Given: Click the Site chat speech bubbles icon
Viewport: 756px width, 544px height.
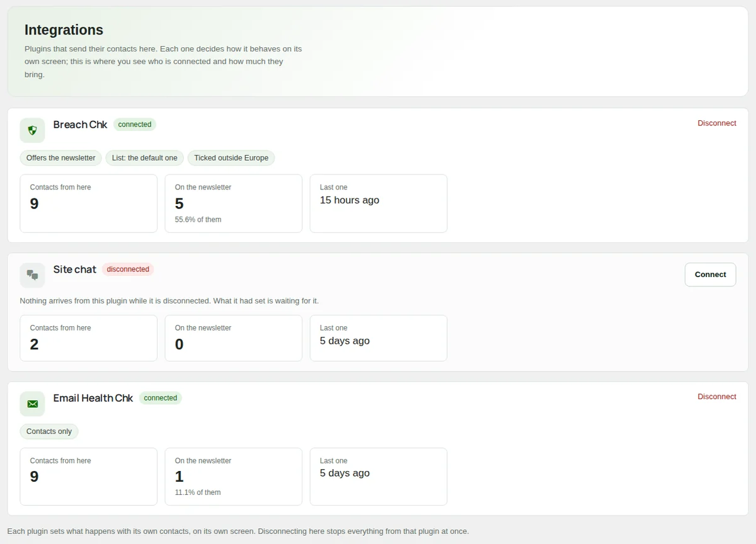Looking at the screenshot, I should click(x=32, y=275).
